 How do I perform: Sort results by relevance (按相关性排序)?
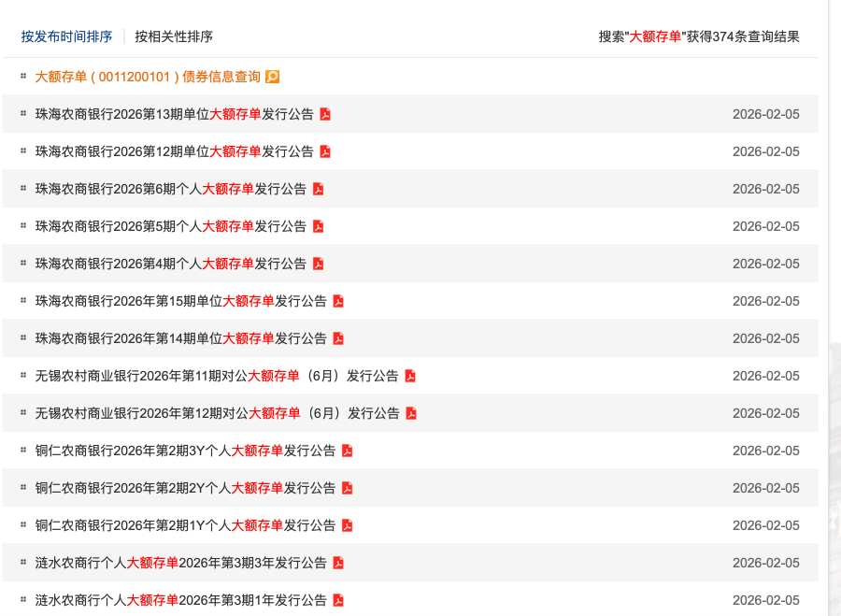[174, 36]
